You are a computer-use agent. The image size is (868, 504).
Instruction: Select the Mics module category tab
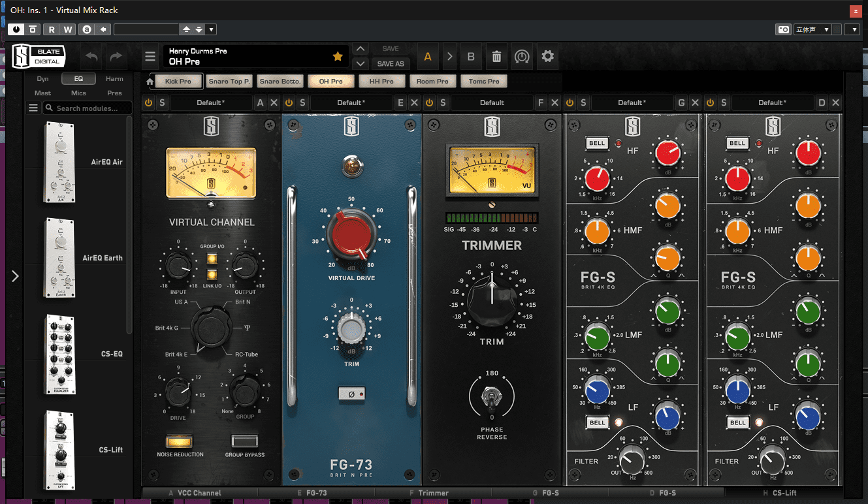tap(78, 93)
